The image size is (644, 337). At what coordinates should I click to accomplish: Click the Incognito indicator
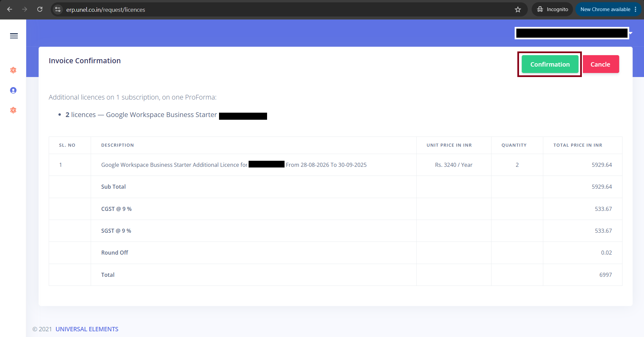pos(553,9)
